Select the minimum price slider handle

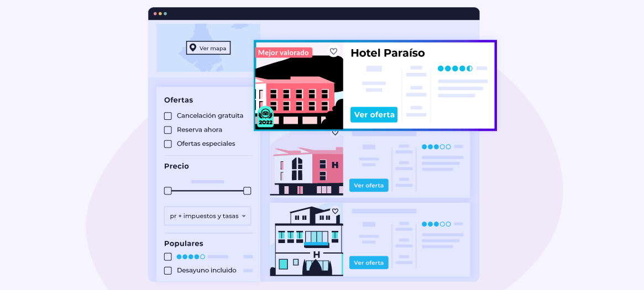coord(167,191)
